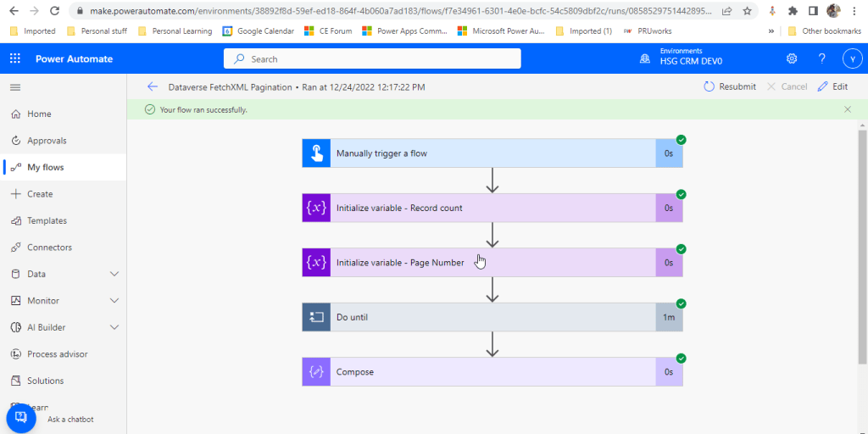Edit the flow

point(832,86)
